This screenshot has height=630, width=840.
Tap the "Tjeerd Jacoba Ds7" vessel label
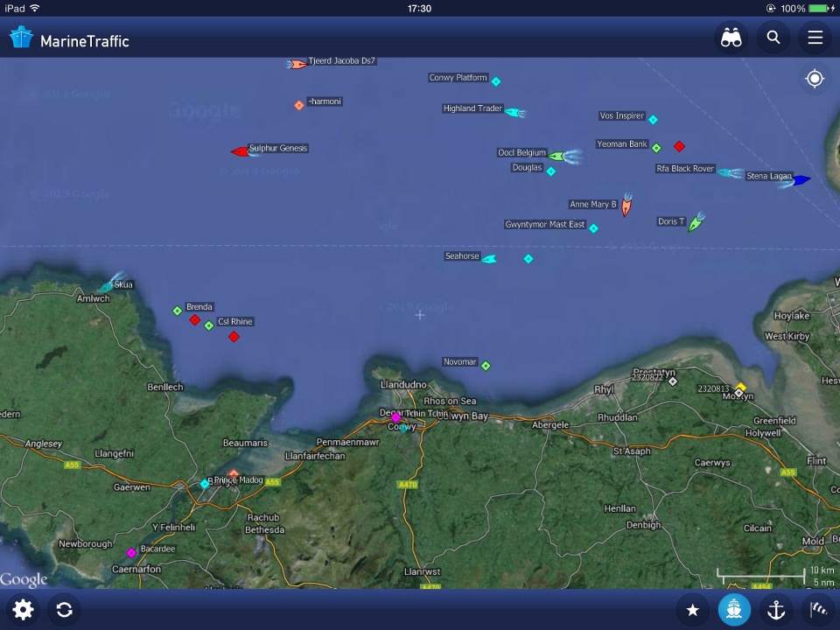[342, 61]
